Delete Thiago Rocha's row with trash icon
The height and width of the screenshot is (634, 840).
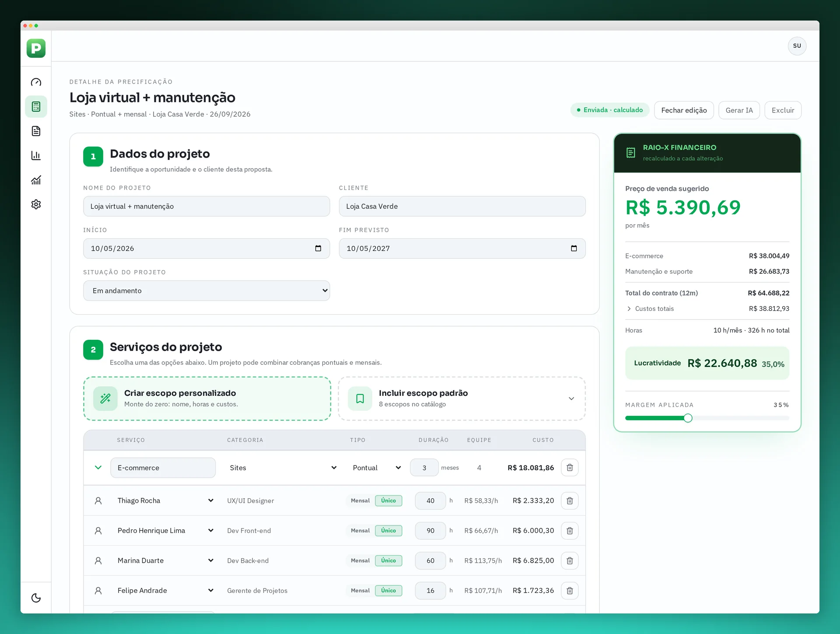(x=570, y=500)
